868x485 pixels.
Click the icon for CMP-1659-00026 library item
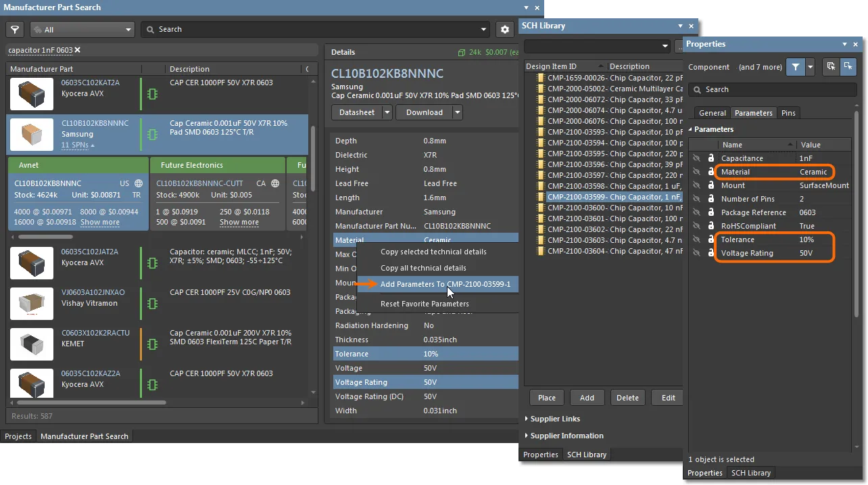pos(539,78)
